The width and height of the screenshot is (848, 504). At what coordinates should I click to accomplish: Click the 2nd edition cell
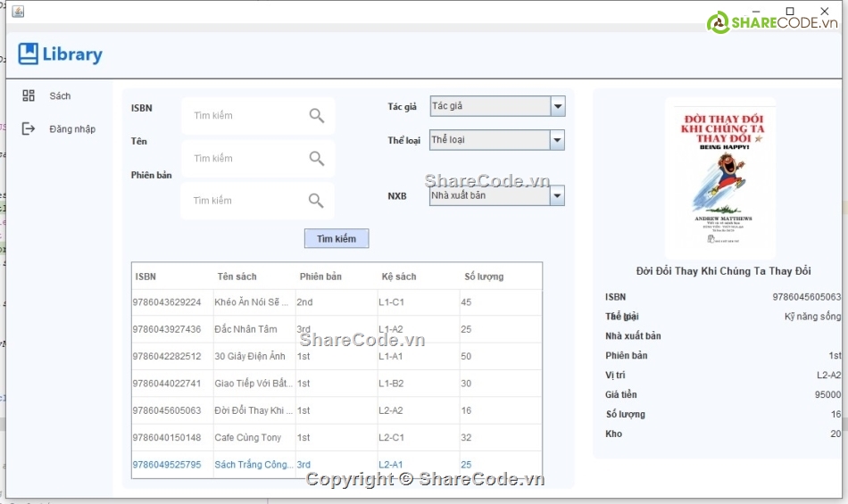tap(337, 302)
